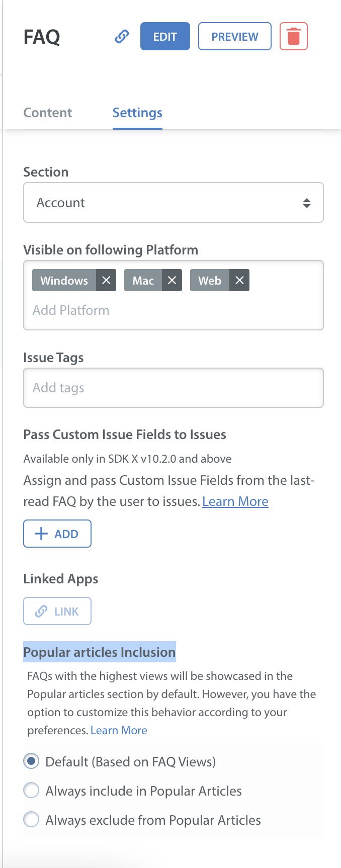Image resolution: width=341 pixels, height=868 pixels.
Task: Open the Settings tab
Action: click(137, 113)
